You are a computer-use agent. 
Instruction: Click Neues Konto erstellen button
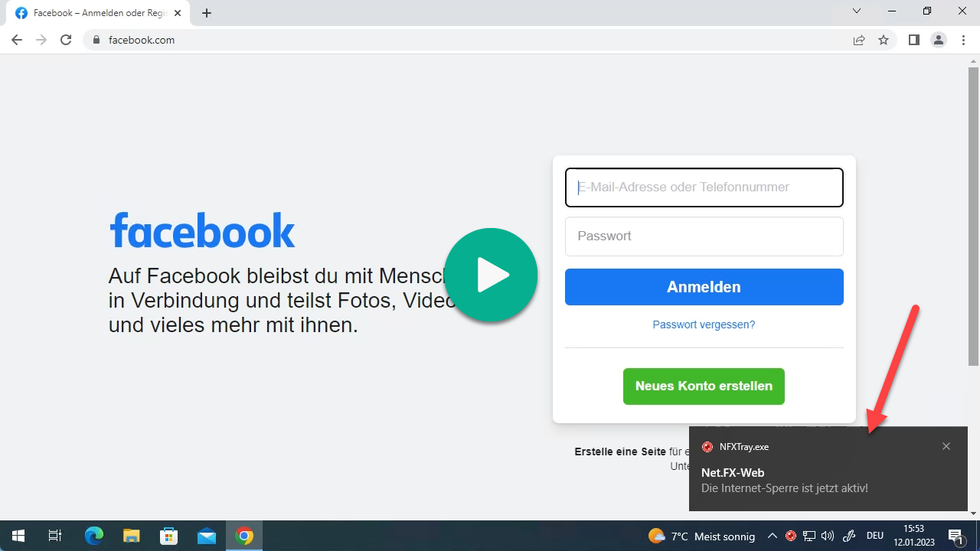pos(704,386)
